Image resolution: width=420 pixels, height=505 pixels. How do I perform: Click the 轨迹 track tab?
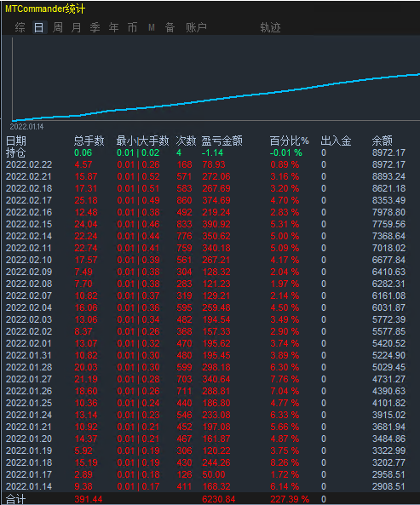coord(270,27)
